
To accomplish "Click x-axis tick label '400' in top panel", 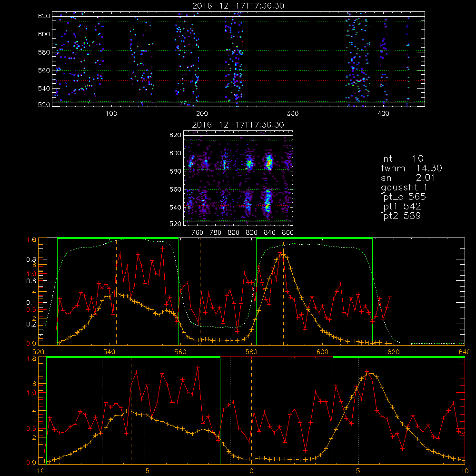I will pyautogui.click(x=383, y=114).
